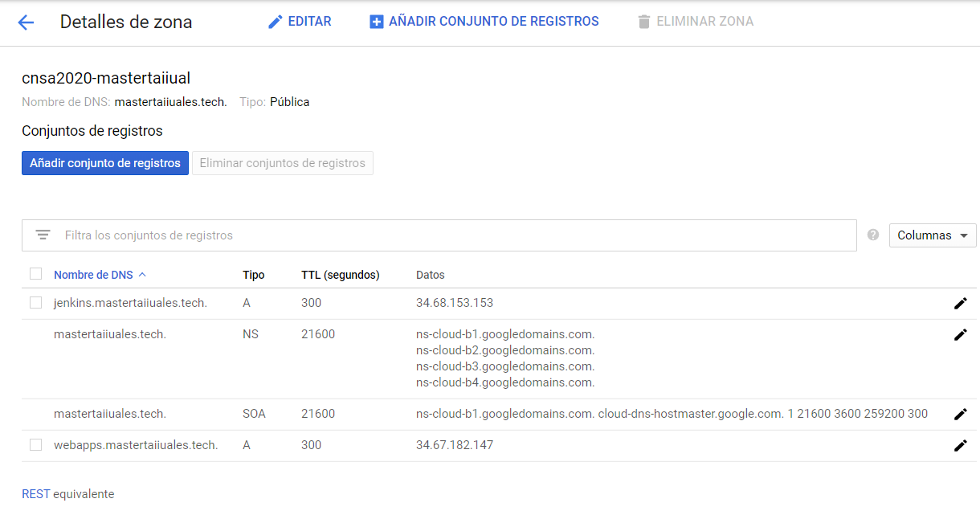The image size is (980, 511).
Task: Edit the SOA record via the pencil icon
Action: tap(961, 414)
